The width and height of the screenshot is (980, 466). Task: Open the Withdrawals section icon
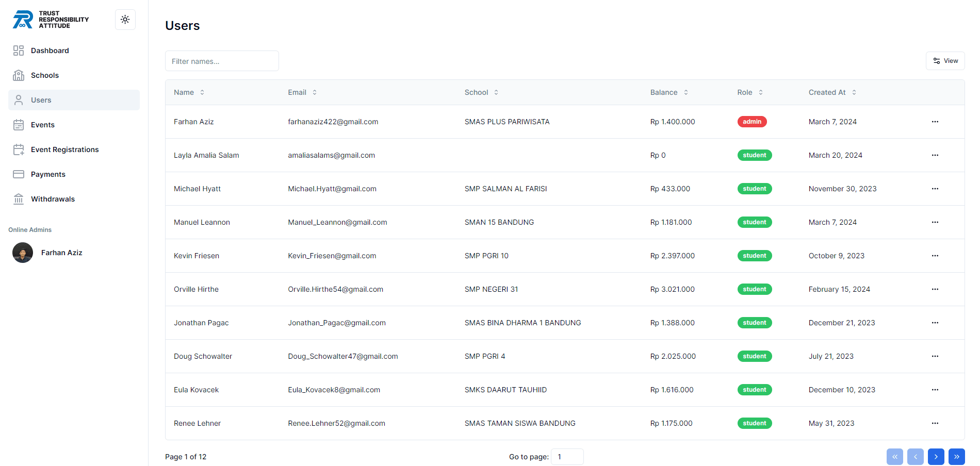coord(19,199)
